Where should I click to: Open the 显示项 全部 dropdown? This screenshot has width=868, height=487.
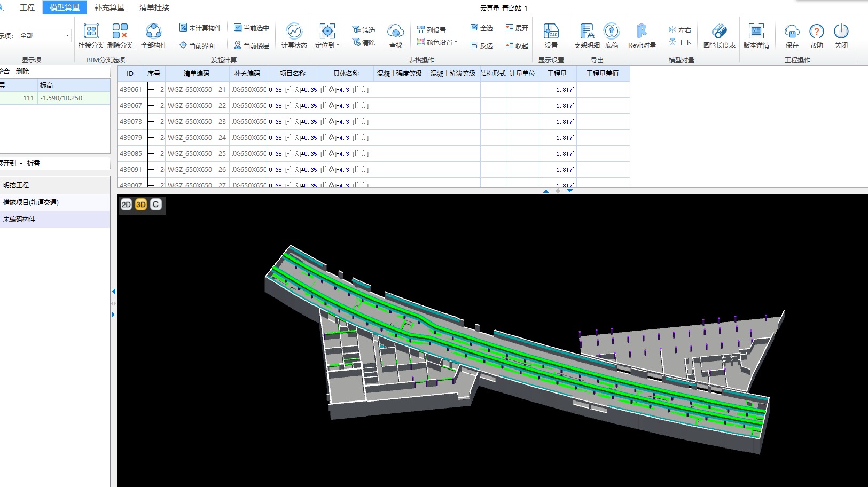coord(45,35)
